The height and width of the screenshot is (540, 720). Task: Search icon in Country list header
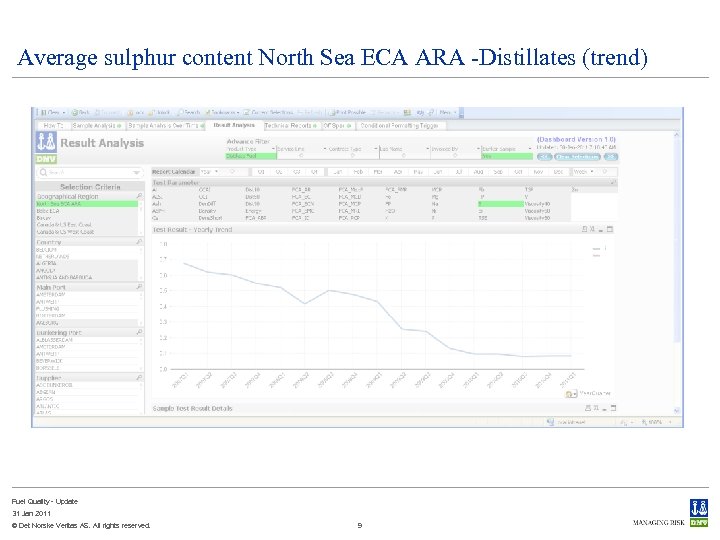(x=140, y=242)
